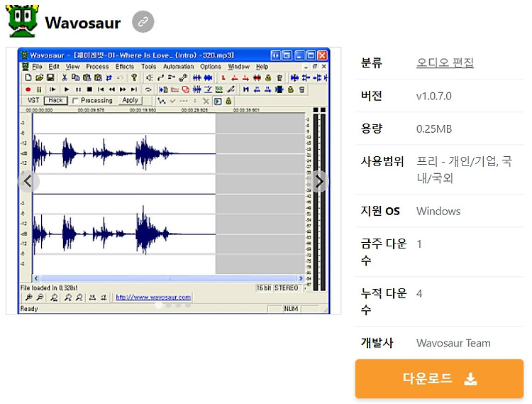Open the Options menu

pos(211,67)
